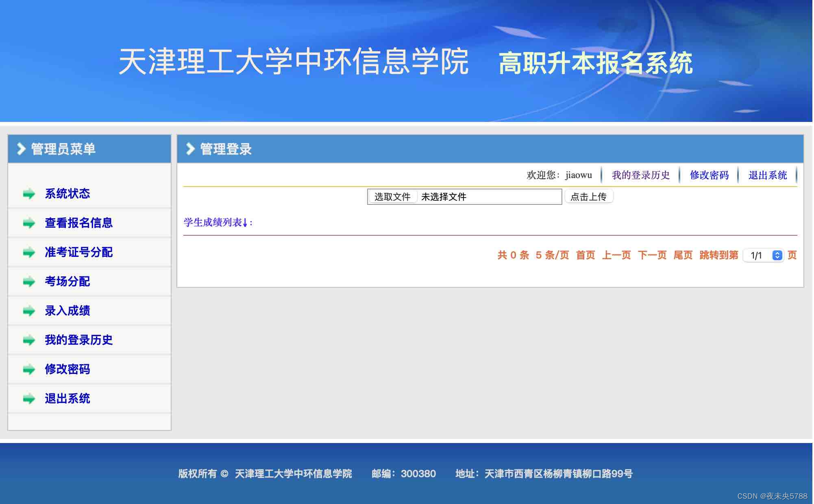Click green arrow icon beside sidebar 我的登录历史
This screenshot has height=504, width=814.
29,340
